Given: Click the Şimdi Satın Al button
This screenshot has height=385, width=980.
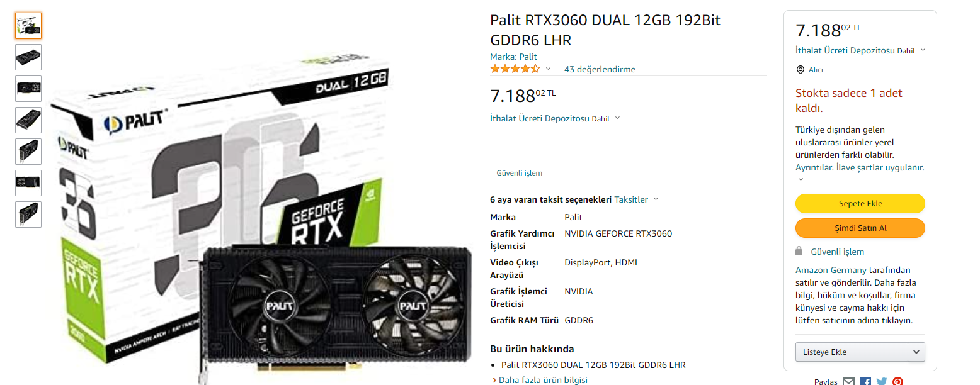Looking at the screenshot, I should click(x=860, y=228).
